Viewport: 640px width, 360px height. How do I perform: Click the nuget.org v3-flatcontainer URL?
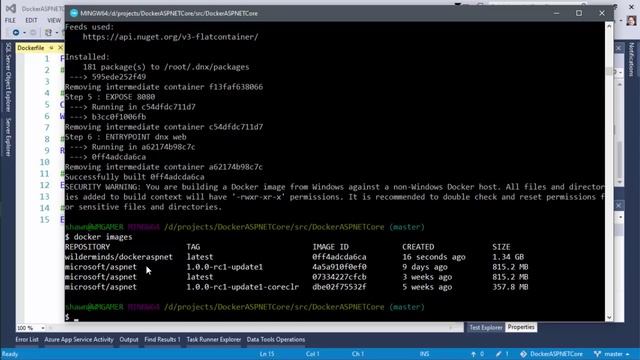click(x=170, y=37)
